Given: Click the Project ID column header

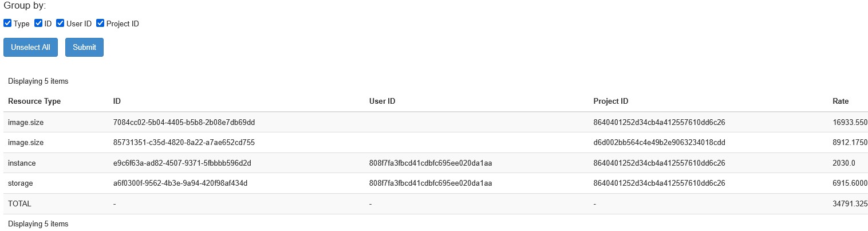Looking at the screenshot, I should [x=611, y=101].
